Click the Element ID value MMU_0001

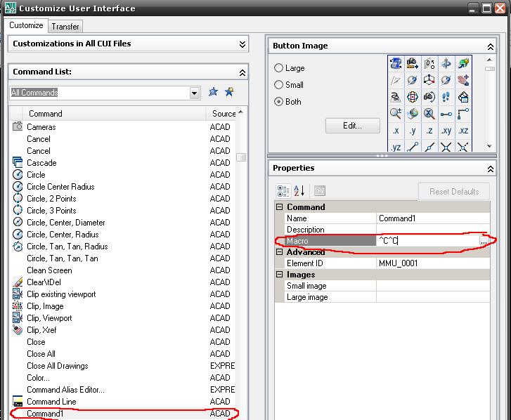point(433,263)
